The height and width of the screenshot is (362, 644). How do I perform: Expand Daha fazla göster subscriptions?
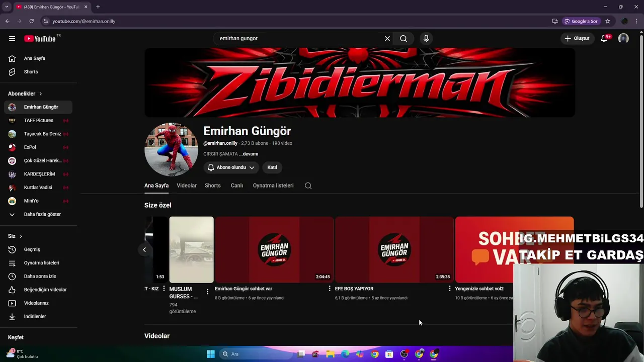point(38,214)
